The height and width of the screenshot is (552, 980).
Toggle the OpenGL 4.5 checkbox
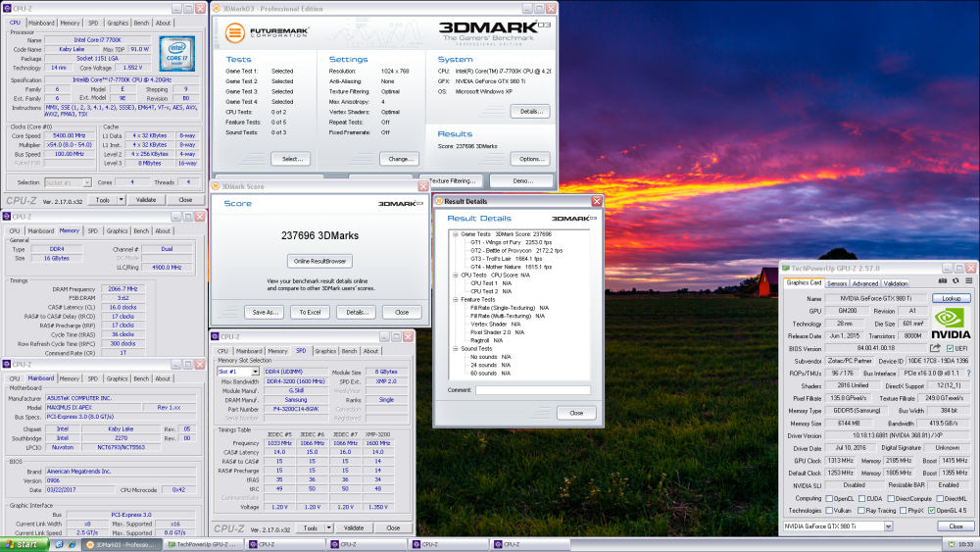[930, 511]
